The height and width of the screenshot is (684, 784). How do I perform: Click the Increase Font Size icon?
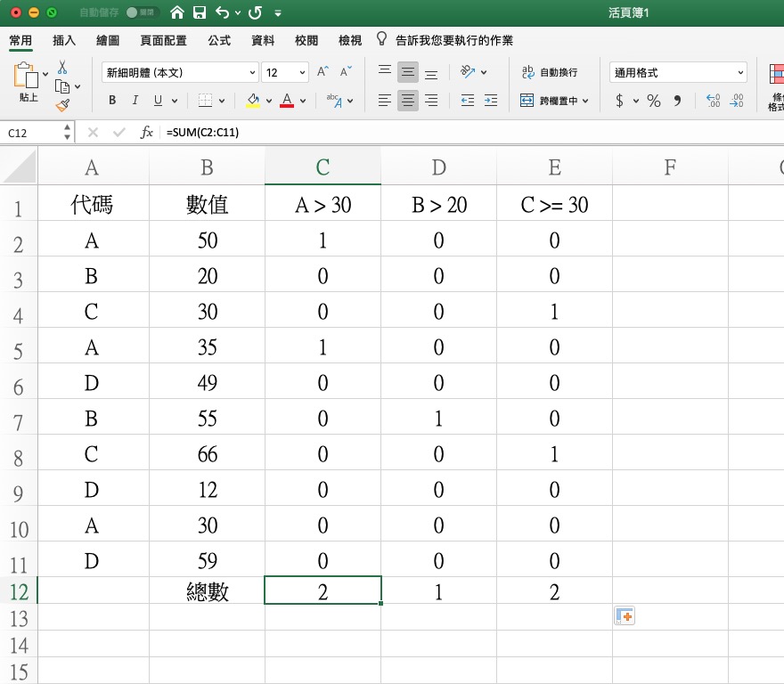pyautogui.click(x=323, y=72)
